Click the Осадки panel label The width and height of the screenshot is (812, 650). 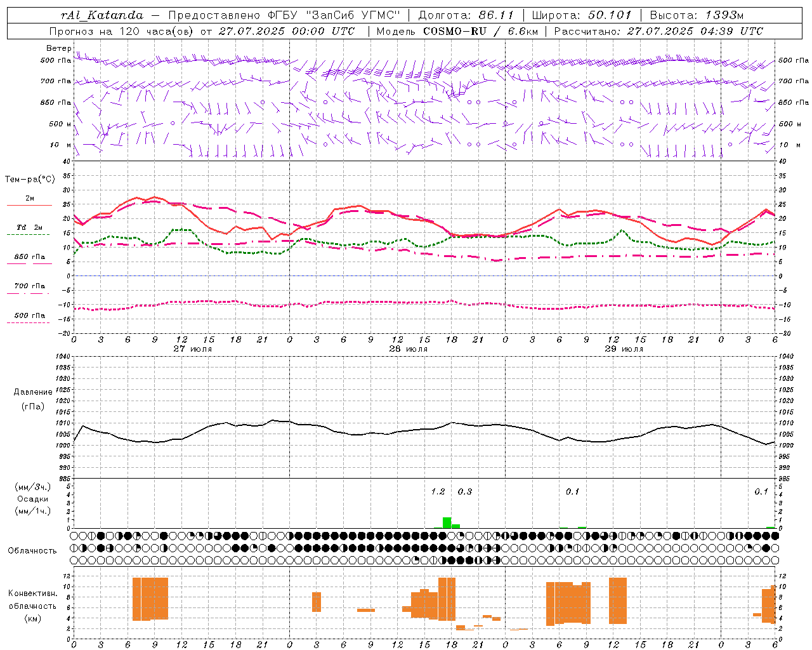33,499
